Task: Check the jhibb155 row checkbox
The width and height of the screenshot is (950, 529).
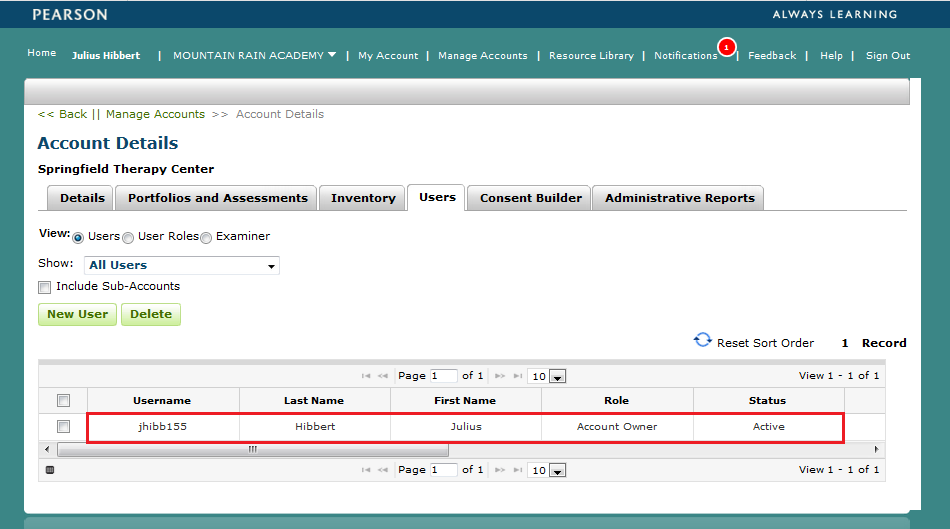Action: click(63, 427)
